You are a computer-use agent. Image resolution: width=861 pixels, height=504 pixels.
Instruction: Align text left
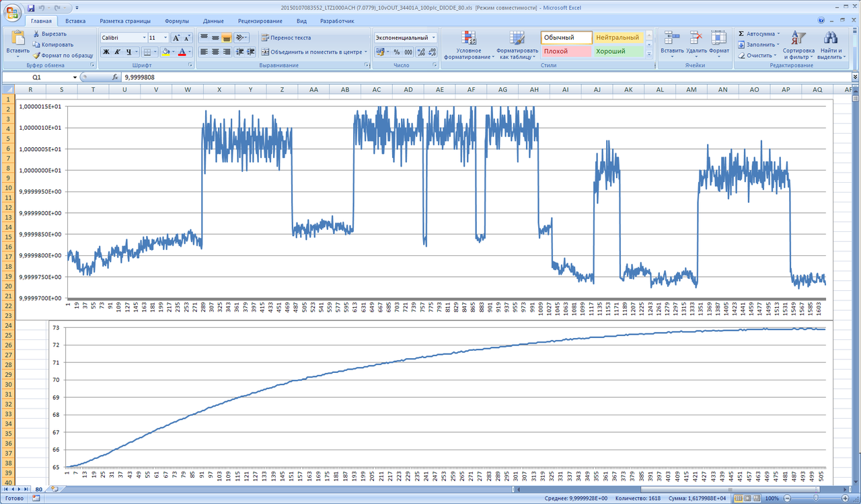click(x=204, y=52)
